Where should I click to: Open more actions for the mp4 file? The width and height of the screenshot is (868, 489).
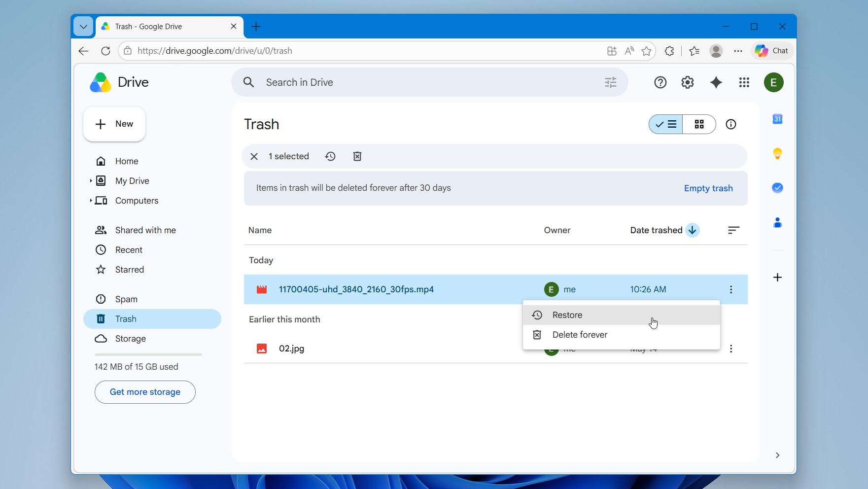point(731,289)
